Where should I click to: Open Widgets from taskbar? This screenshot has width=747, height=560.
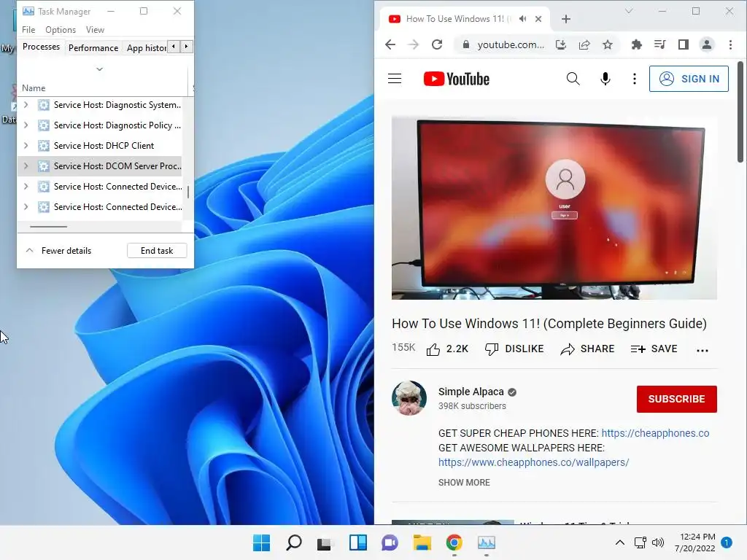[357, 542]
